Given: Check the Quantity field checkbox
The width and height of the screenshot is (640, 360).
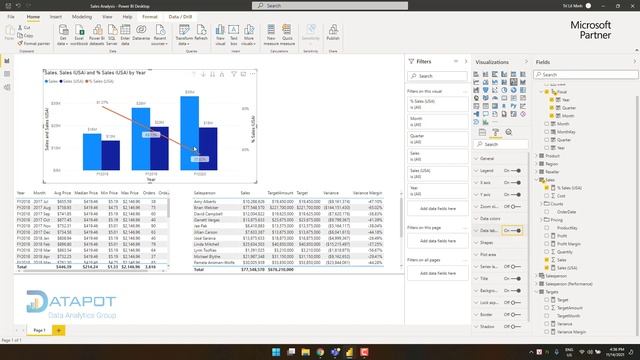Looking at the screenshot, I should (x=547, y=252).
